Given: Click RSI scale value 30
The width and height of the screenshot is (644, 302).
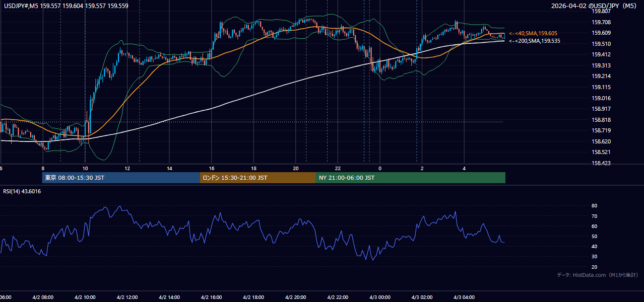Looking at the screenshot, I should click(595, 257).
